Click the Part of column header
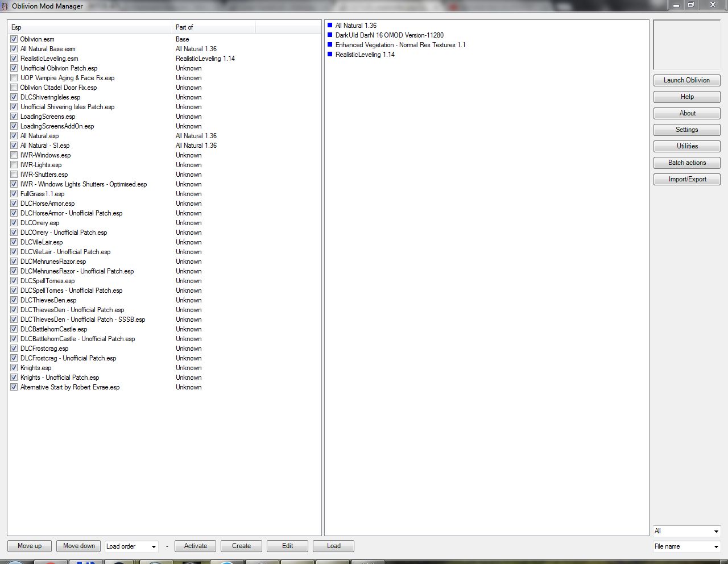Image resolution: width=728 pixels, height=564 pixels. [x=213, y=27]
